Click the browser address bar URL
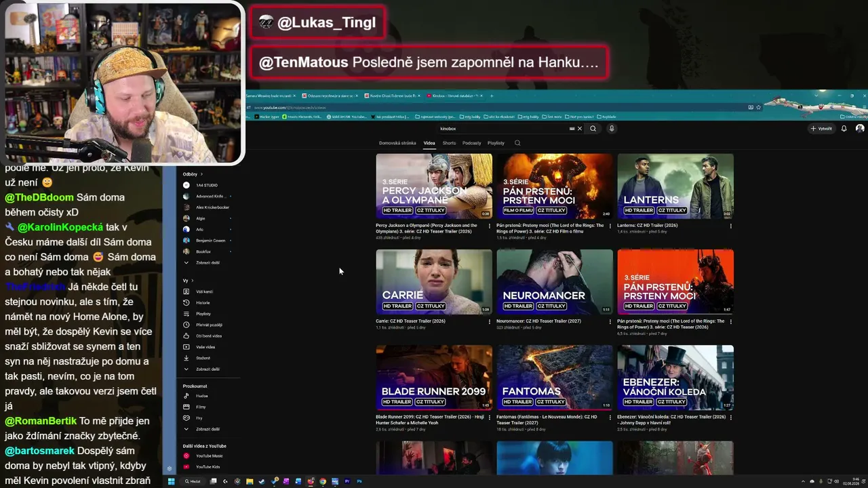This screenshot has width=868, height=488. [290, 107]
